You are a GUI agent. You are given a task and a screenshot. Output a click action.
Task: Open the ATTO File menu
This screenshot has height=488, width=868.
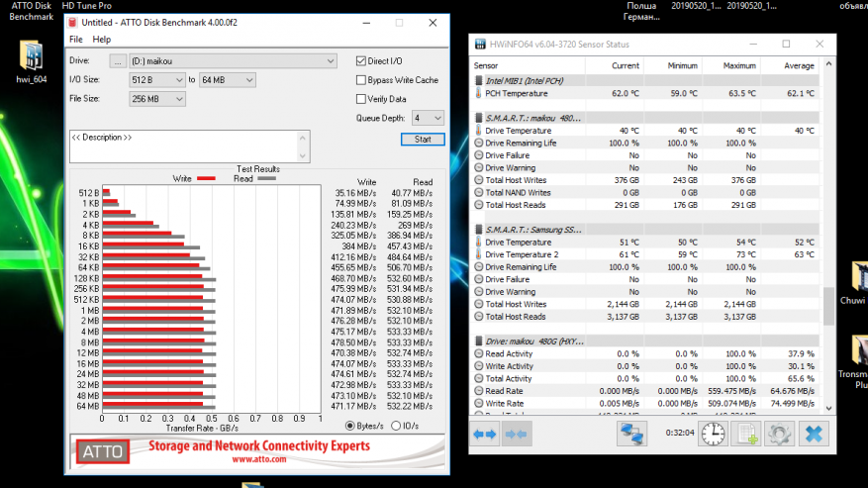(x=76, y=40)
